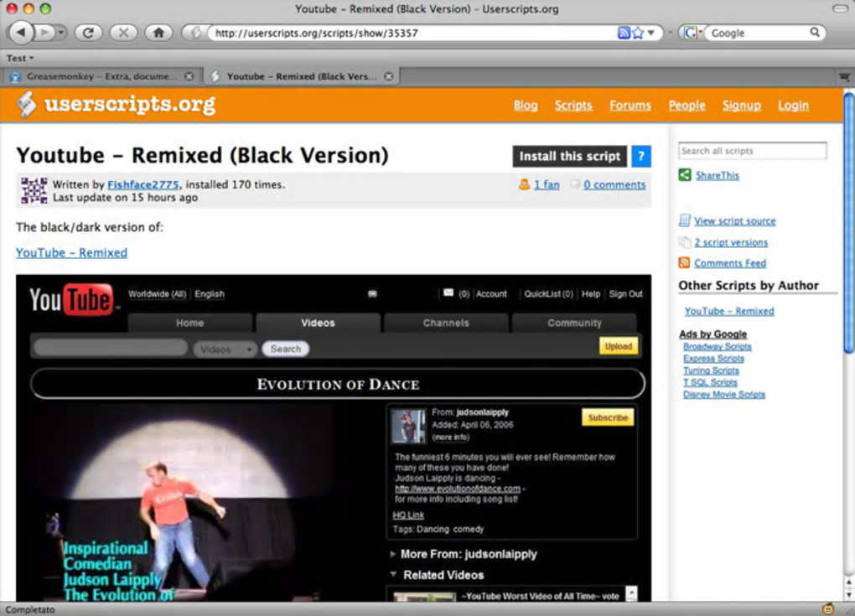The width and height of the screenshot is (855, 616).
Task: Open the Test bookmarks toolbar menu
Action: coord(20,58)
